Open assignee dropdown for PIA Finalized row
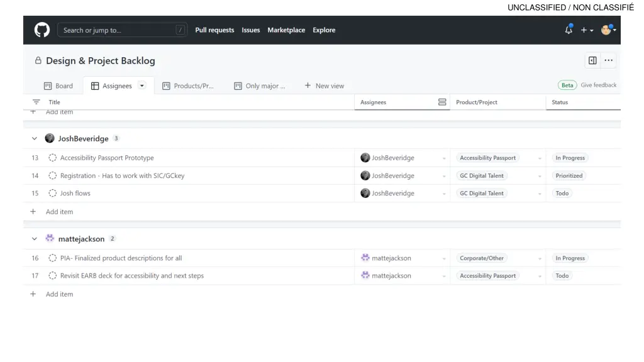Image resolution: width=644 pixels, height=362 pixels. 444,258
